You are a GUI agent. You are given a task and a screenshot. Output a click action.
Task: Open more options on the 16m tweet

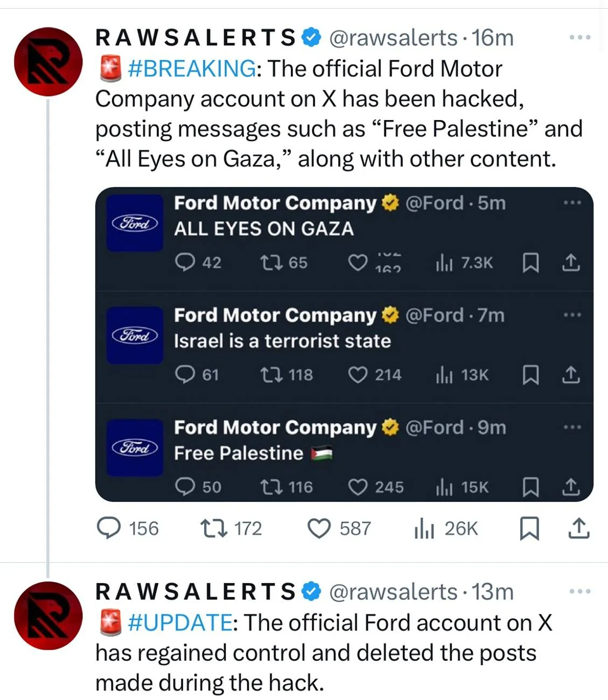coord(580,38)
